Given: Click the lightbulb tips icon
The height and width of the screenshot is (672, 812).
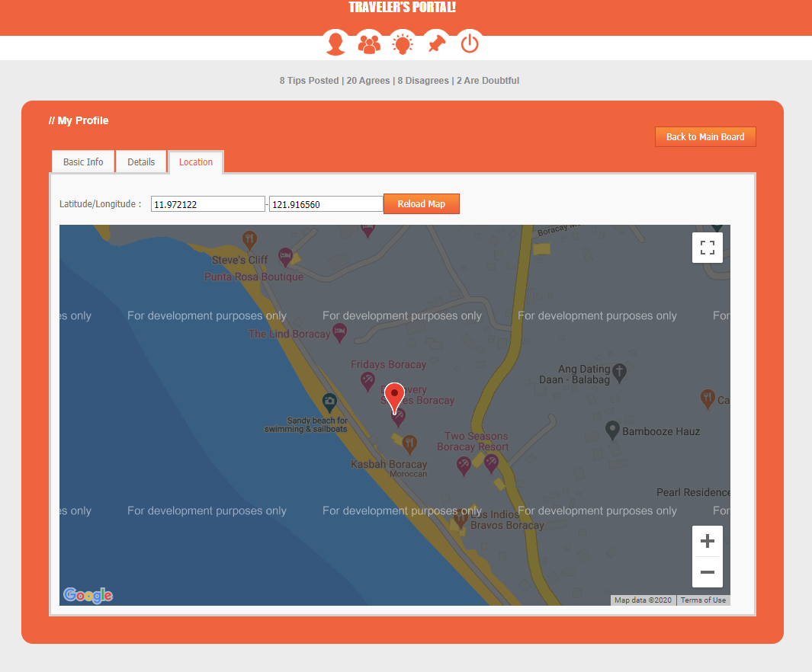Looking at the screenshot, I should point(403,43).
